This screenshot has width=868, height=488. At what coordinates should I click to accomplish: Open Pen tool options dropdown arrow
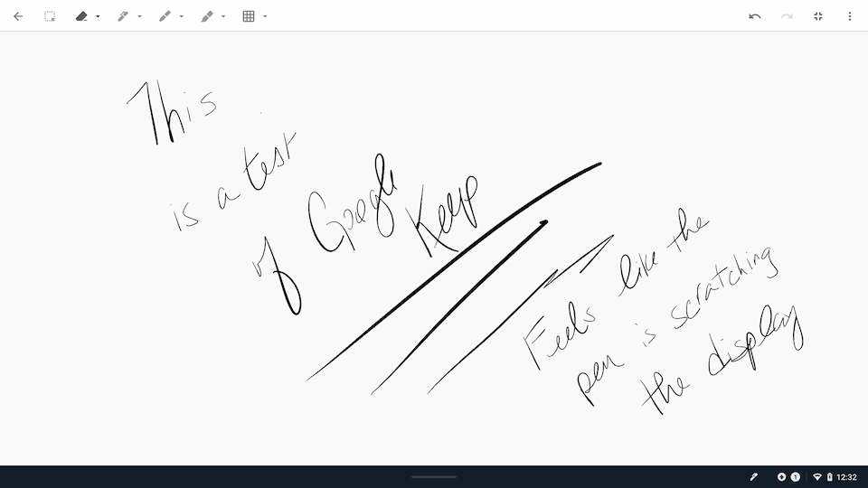(139, 16)
